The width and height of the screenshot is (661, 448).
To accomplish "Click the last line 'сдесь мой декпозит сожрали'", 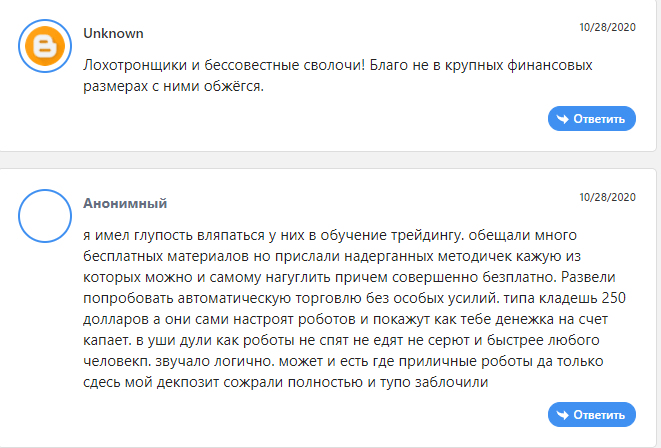I will (x=285, y=382).
